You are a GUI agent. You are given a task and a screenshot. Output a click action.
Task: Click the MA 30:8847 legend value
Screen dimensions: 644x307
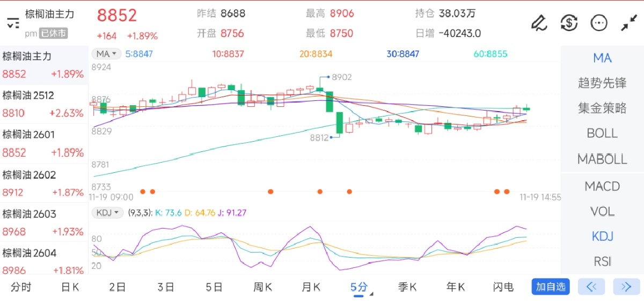[403, 54]
